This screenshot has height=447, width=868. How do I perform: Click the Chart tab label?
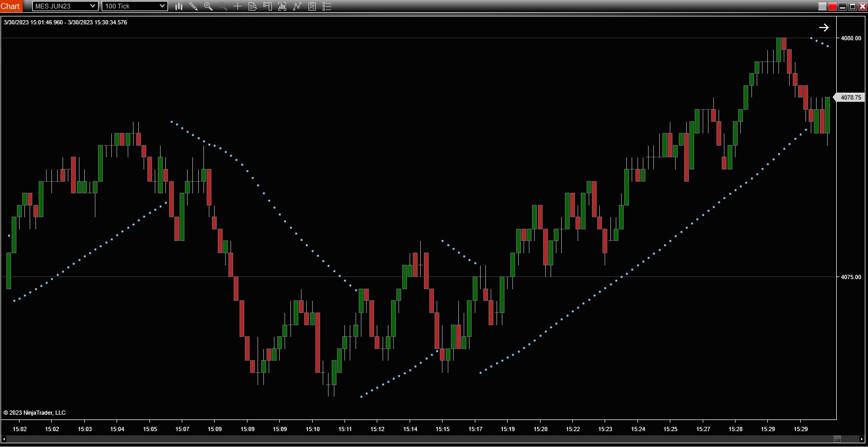tap(11, 6)
